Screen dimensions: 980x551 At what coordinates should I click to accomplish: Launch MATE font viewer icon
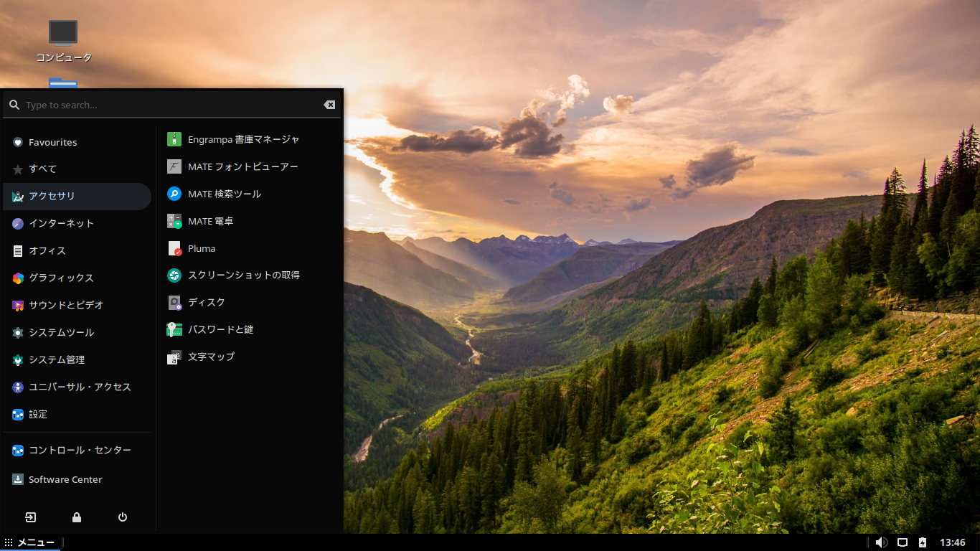174,166
